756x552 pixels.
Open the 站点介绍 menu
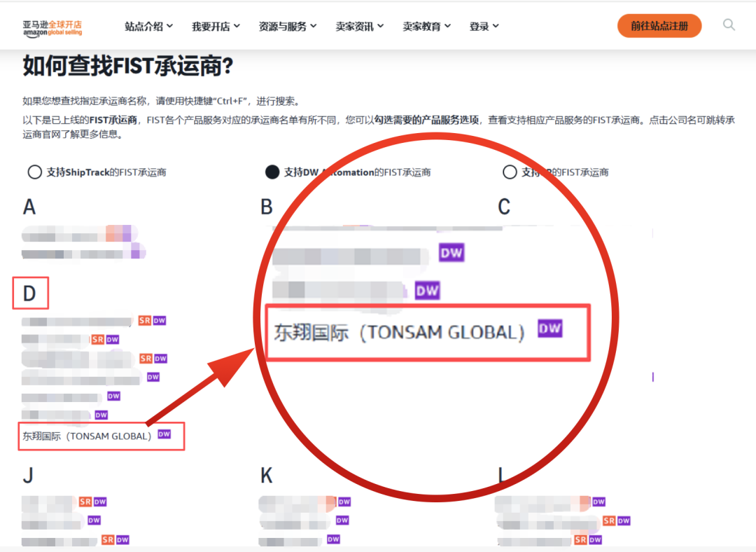149,27
